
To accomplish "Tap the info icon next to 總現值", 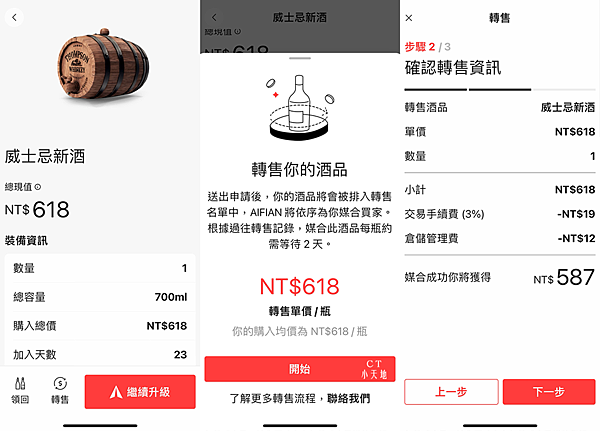I will [38, 187].
